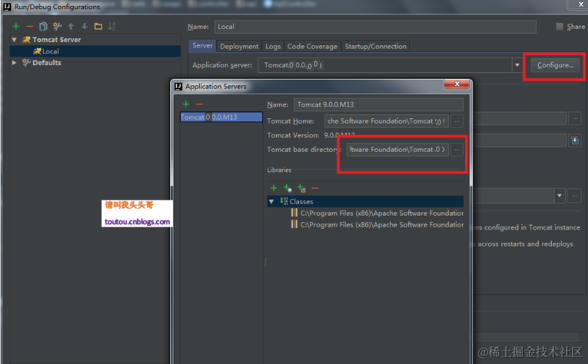The width and height of the screenshot is (588, 364).
Task: Expand the Defaults tree node
Action: [x=14, y=62]
